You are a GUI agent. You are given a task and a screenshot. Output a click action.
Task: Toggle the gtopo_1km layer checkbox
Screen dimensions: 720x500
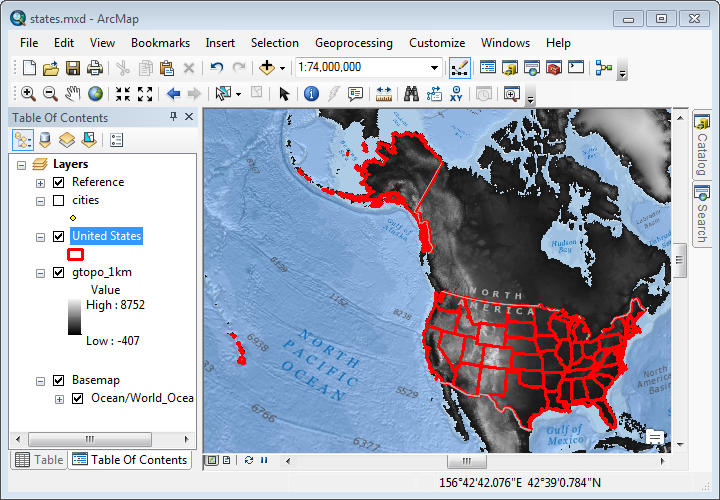[58, 273]
